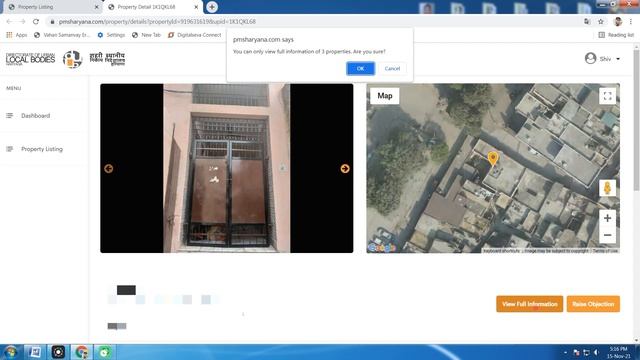Open Dashboard from the side menu

[x=36, y=116]
